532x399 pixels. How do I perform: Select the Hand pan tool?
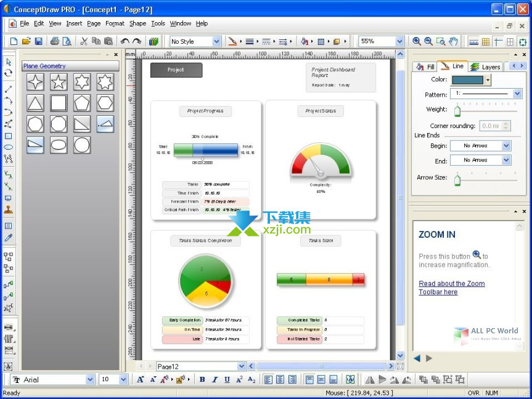453,41
